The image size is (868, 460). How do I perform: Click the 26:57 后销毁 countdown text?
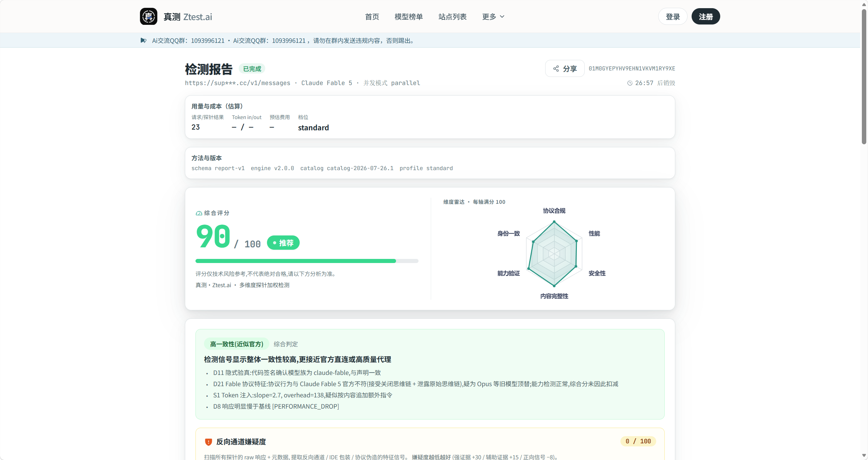tap(655, 83)
